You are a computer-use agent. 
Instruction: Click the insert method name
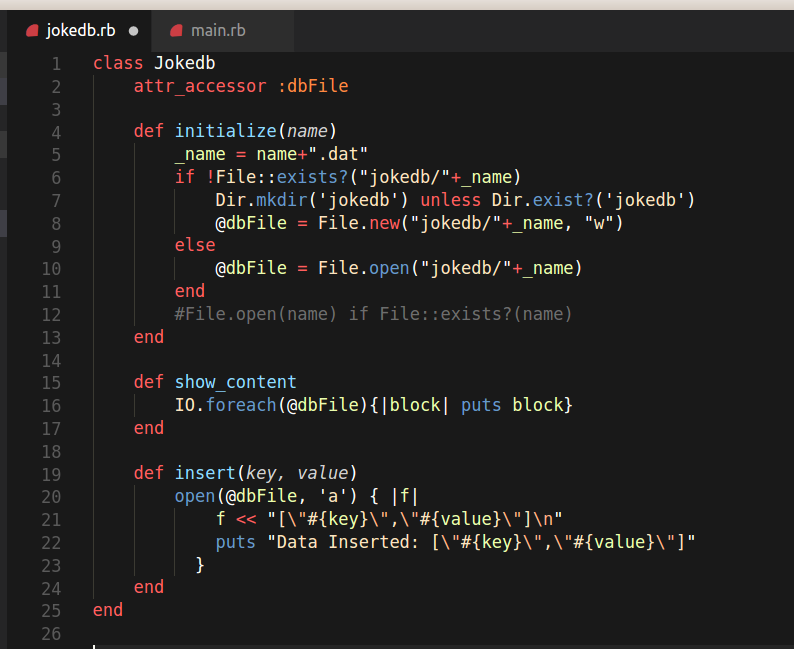[205, 473]
